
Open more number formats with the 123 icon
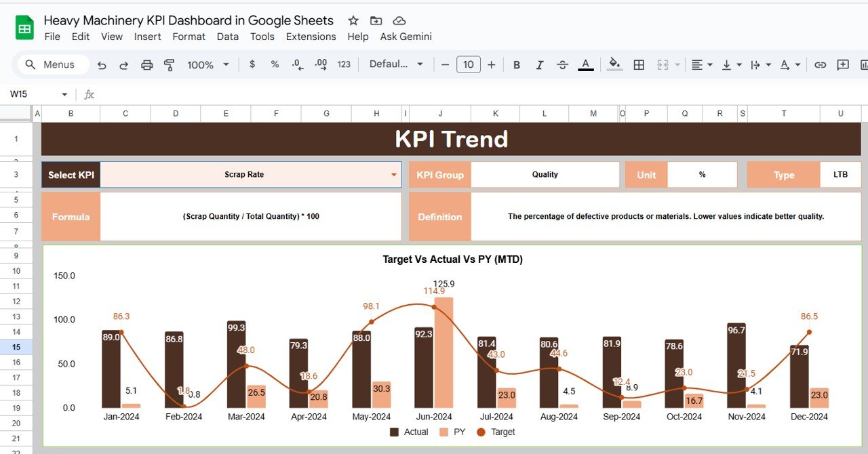click(343, 64)
